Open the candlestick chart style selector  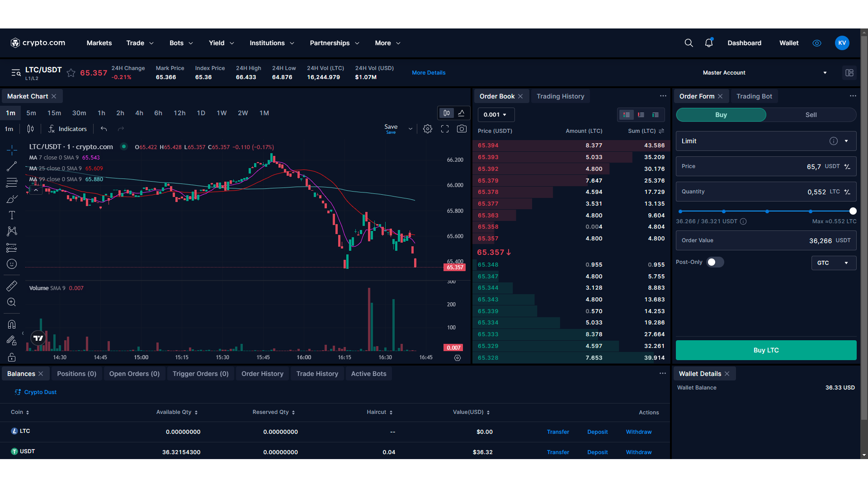[x=30, y=129]
